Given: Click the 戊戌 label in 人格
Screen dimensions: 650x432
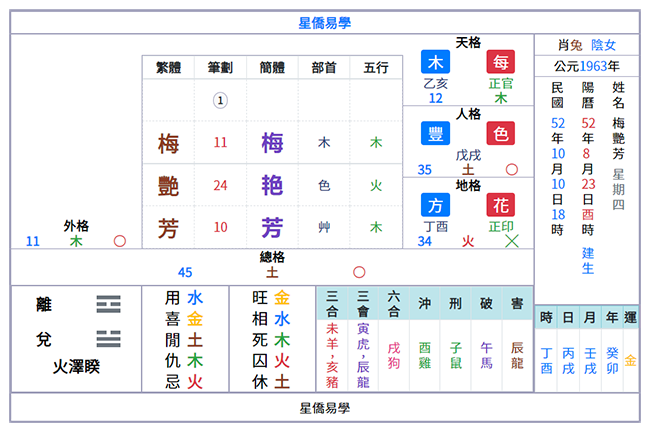Looking at the screenshot, I should pos(468,155).
